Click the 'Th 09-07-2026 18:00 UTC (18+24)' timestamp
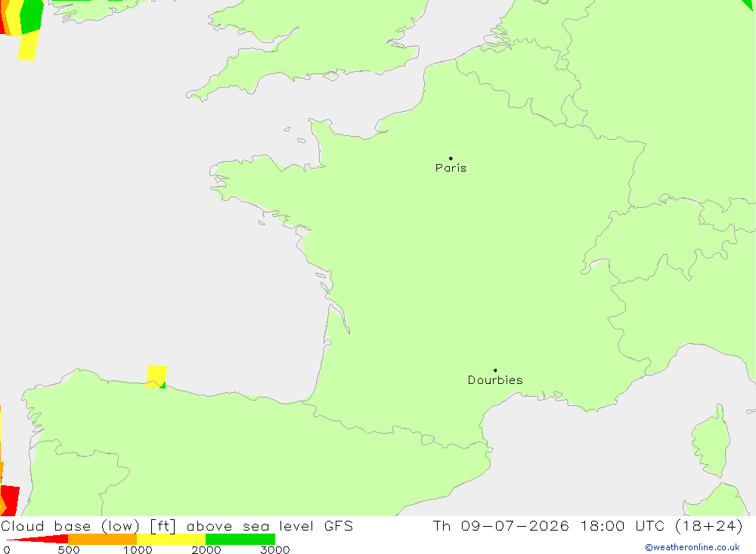The image size is (756, 554). tap(587, 526)
